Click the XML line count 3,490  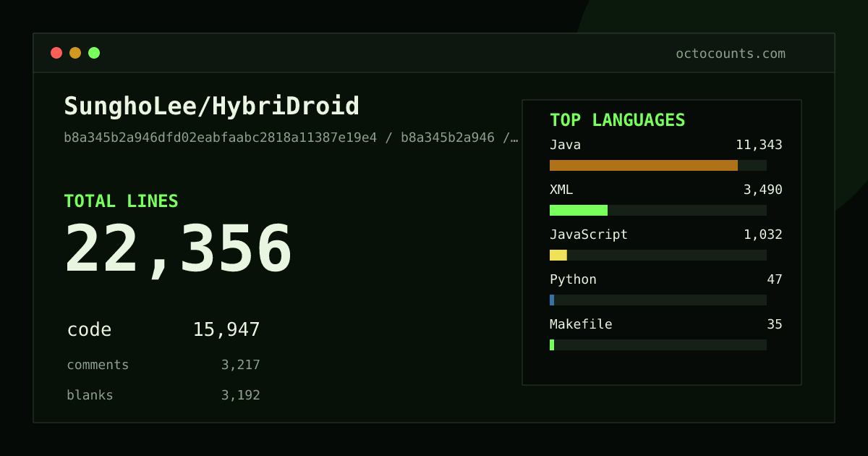[x=763, y=190]
